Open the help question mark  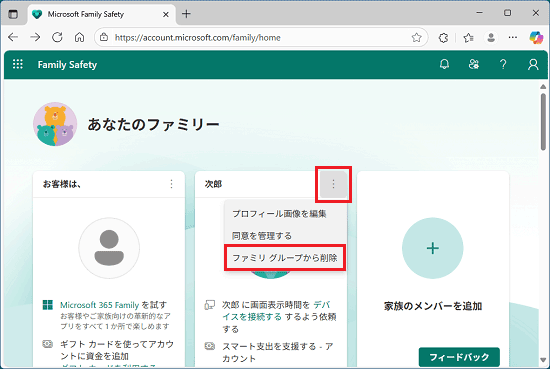click(x=503, y=64)
